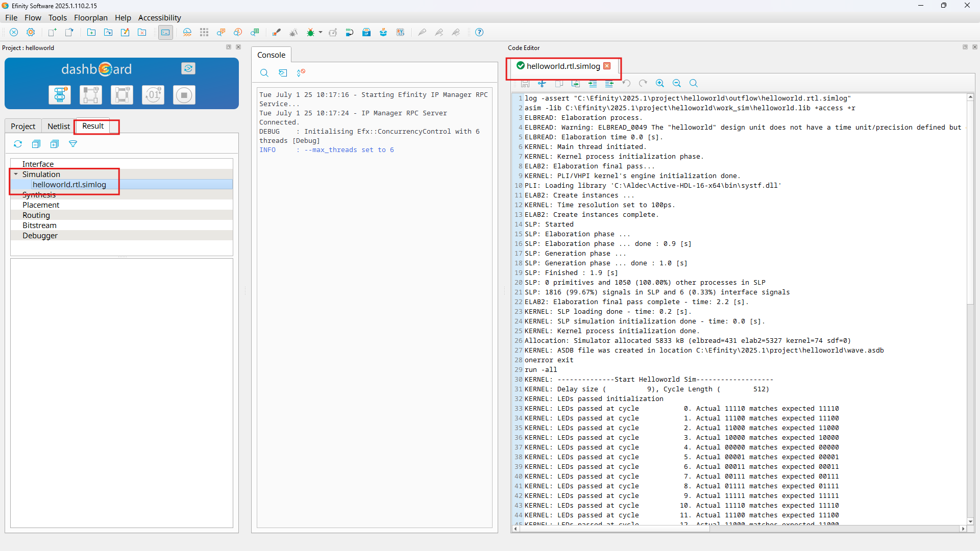Click the Open Project folder icon
Screen dimensions: 980x551
click(108, 32)
